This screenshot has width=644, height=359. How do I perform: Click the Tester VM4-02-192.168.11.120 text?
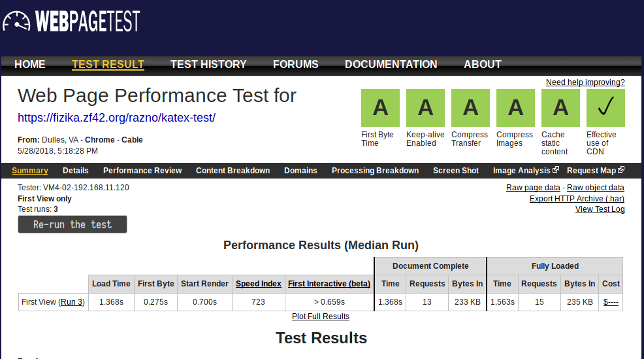(x=74, y=188)
